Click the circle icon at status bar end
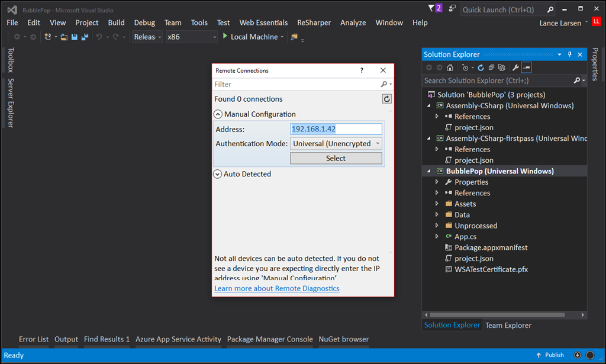Viewport: 606px width, 364px height. [590, 355]
